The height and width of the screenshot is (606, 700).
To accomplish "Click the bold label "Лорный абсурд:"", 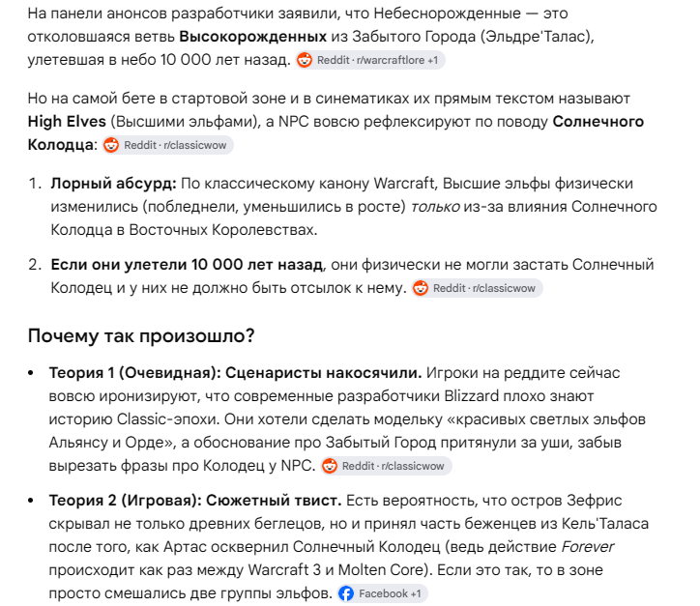I will 113,184.
